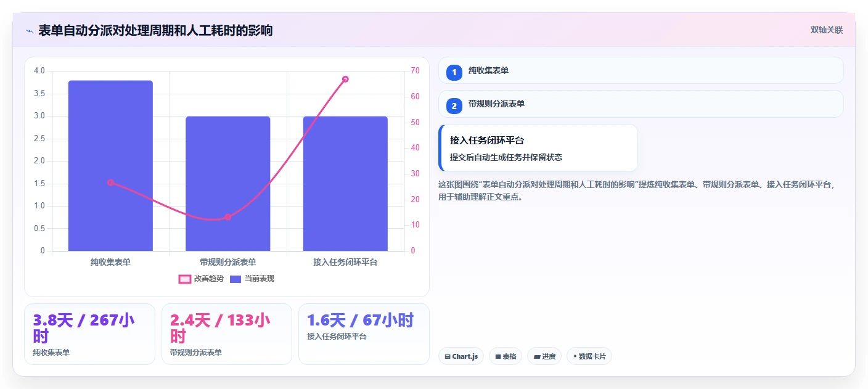Toggle the 当前表现 legend entry
Screen dimensions: 868x389
pos(252,279)
